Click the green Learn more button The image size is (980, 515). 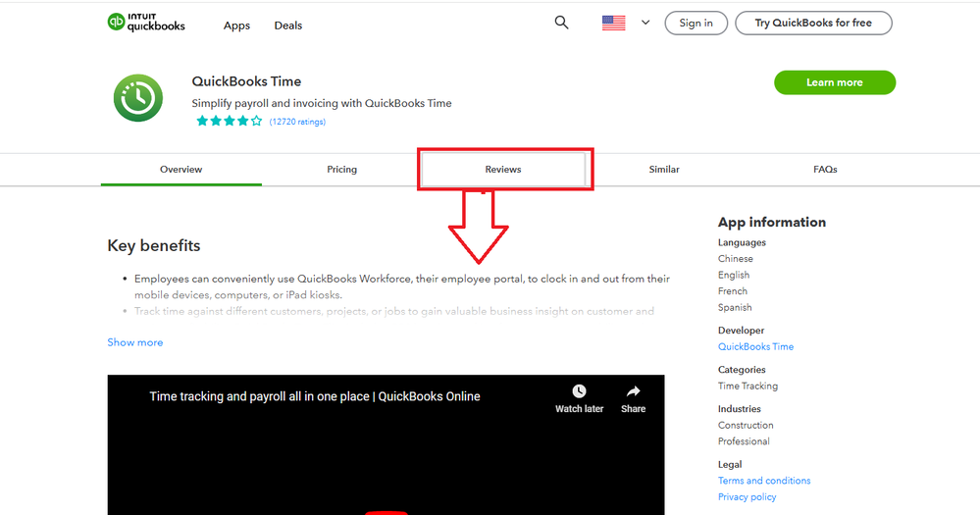click(835, 82)
